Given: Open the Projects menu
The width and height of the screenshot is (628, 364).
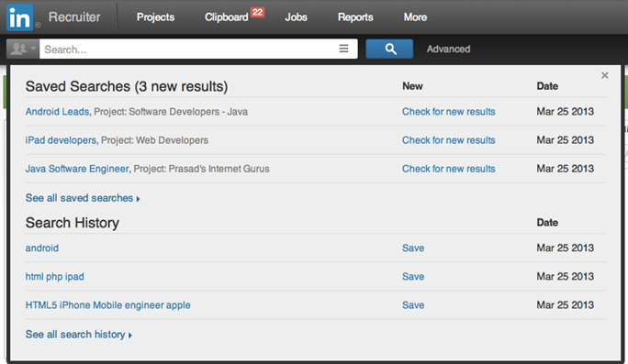Looking at the screenshot, I should coord(155,17).
